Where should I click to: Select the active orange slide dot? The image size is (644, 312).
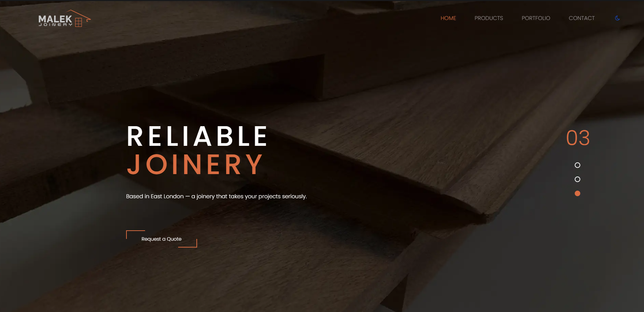[x=577, y=193]
